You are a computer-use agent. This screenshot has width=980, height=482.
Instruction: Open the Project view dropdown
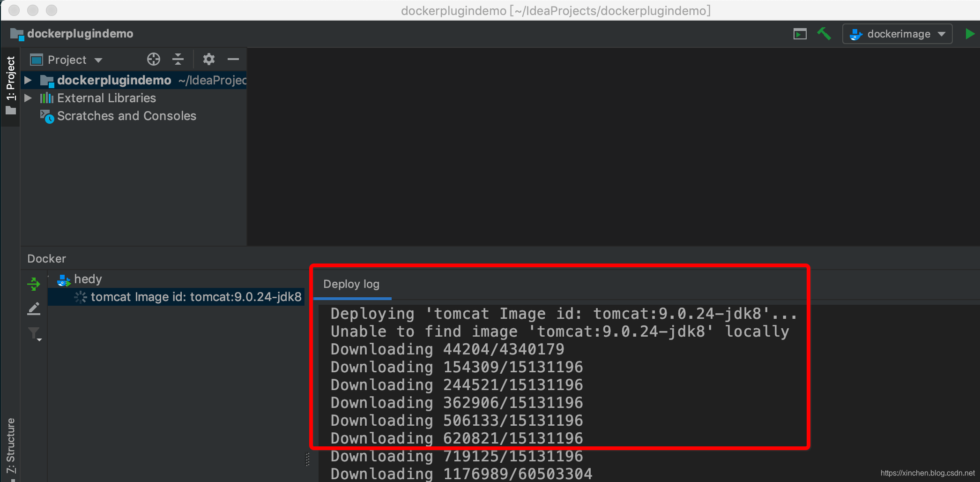(66, 60)
